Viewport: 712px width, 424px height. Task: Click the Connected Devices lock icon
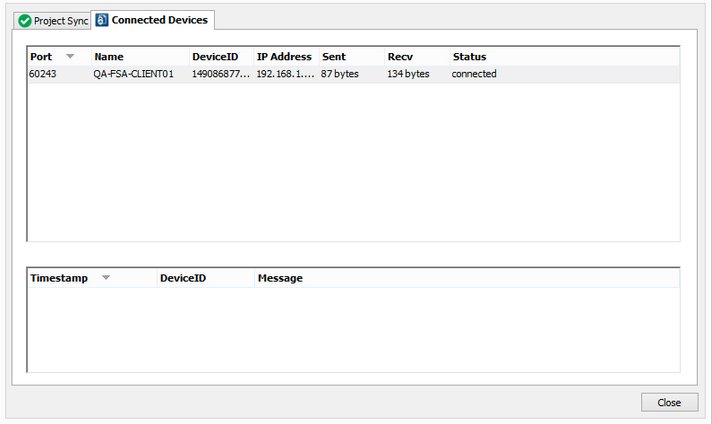click(x=102, y=20)
